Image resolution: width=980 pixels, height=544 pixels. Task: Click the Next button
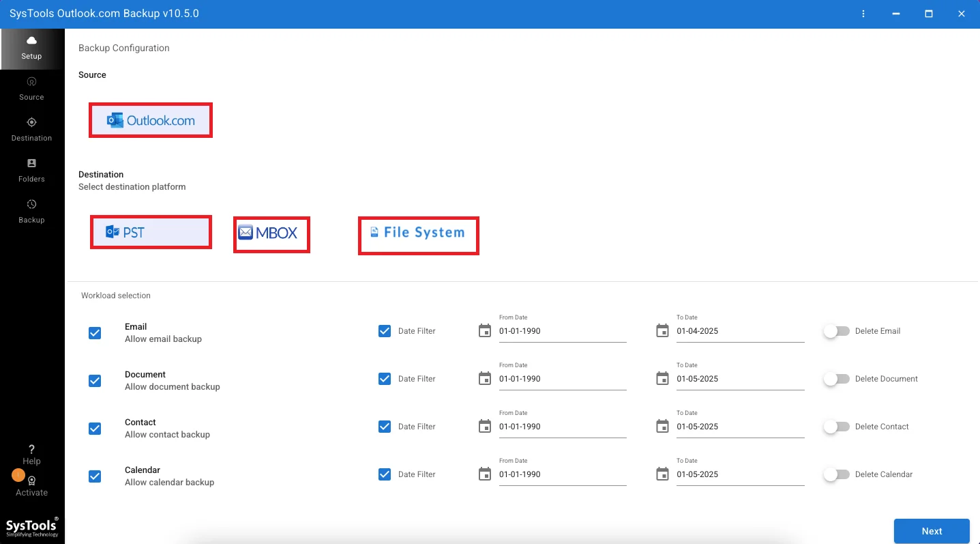[x=932, y=531]
